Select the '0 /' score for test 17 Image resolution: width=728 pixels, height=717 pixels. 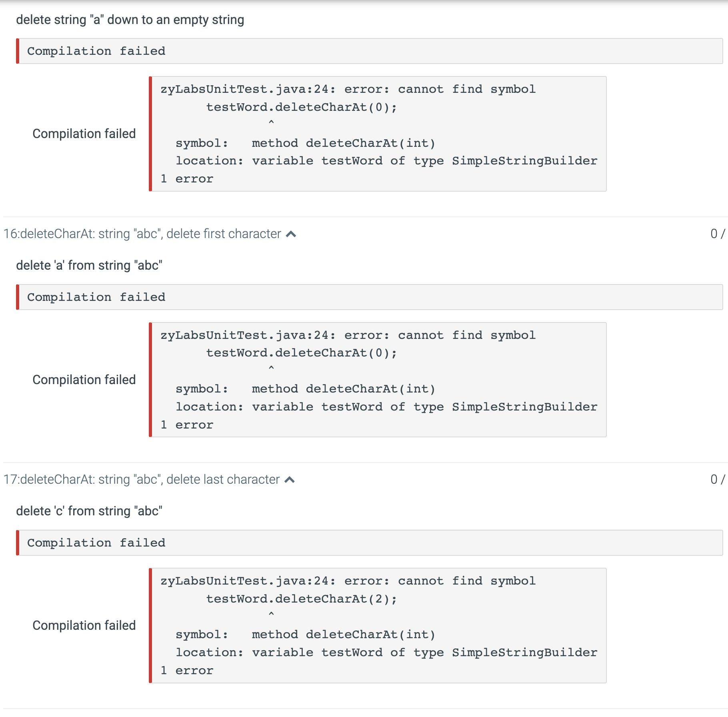pyautogui.click(x=718, y=479)
